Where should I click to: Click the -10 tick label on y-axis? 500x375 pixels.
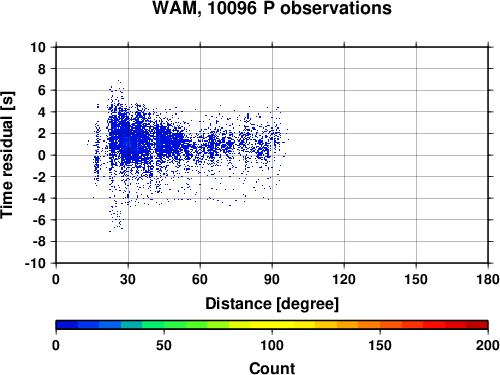[x=35, y=263]
